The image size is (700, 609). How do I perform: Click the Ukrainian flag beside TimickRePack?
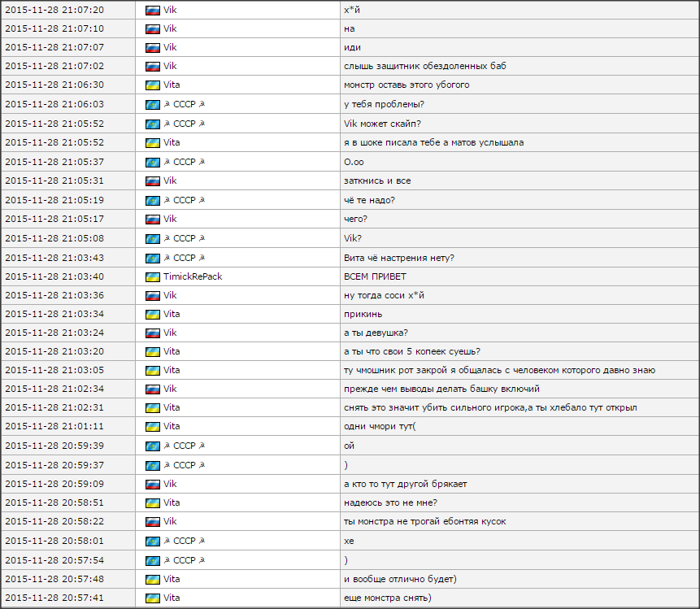[x=152, y=276]
